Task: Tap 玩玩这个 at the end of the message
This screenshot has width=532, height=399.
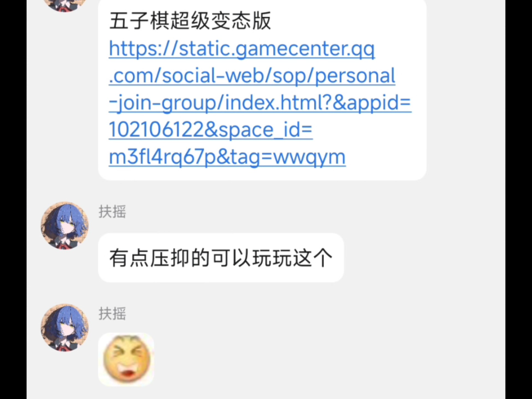Action: click(292, 258)
